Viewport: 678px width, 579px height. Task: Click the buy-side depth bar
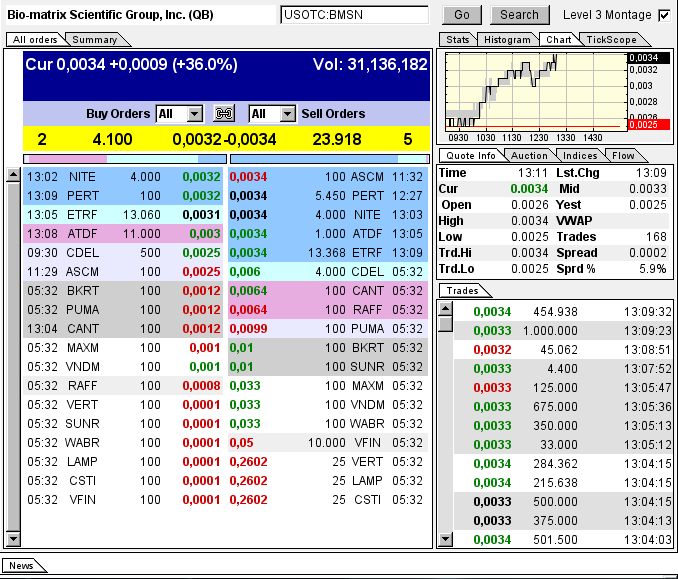tap(125, 159)
